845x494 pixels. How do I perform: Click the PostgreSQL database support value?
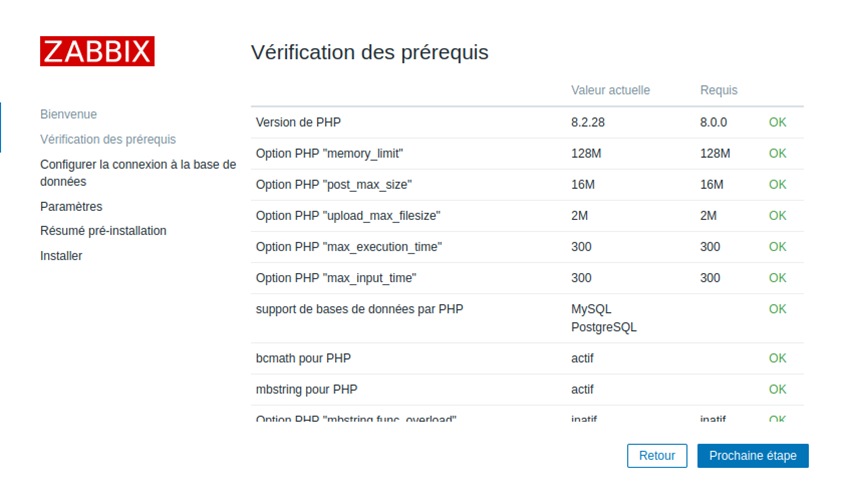(603, 327)
